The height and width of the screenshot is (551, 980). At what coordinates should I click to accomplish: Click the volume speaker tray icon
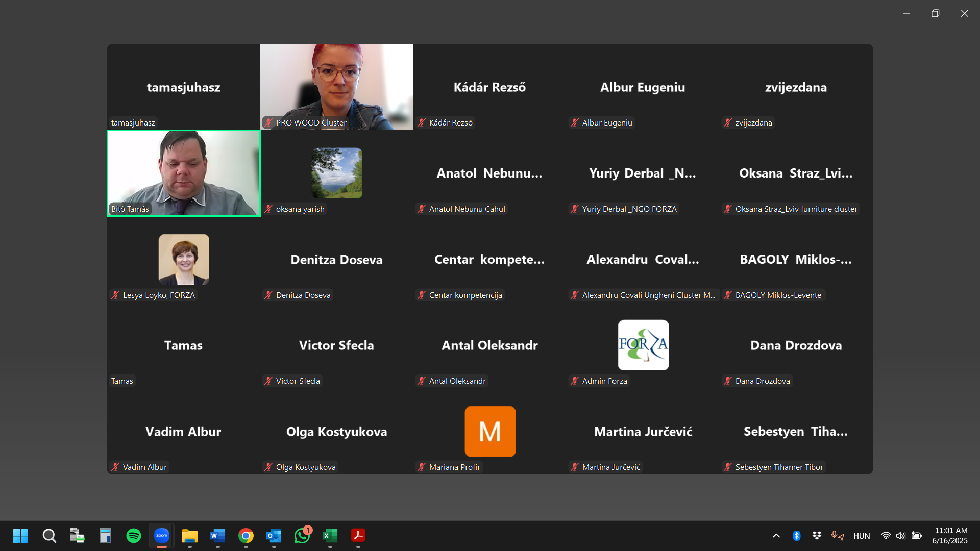(x=900, y=536)
